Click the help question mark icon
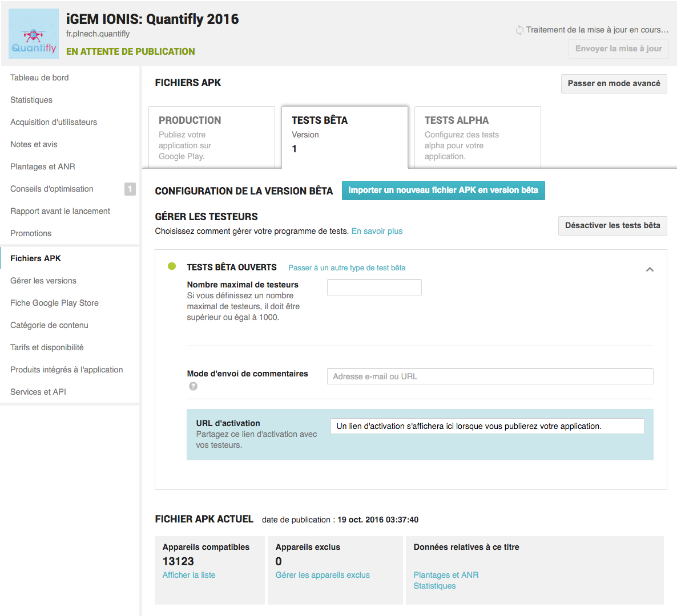677x616 pixels. pyautogui.click(x=193, y=386)
